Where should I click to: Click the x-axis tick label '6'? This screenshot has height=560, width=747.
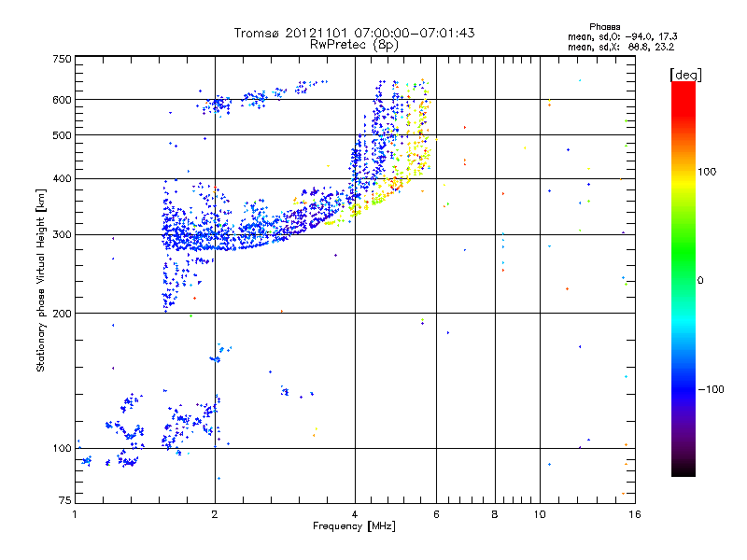pyautogui.click(x=436, y=514)
